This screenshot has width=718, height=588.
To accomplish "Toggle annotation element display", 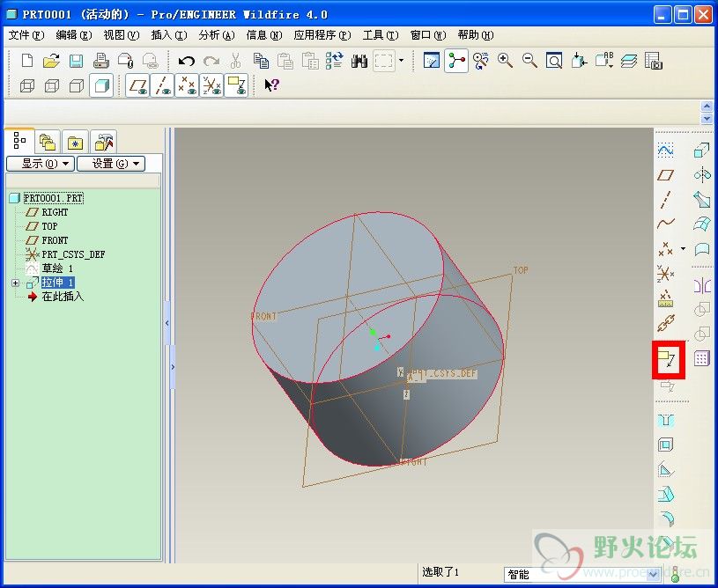I will (236, 85).
